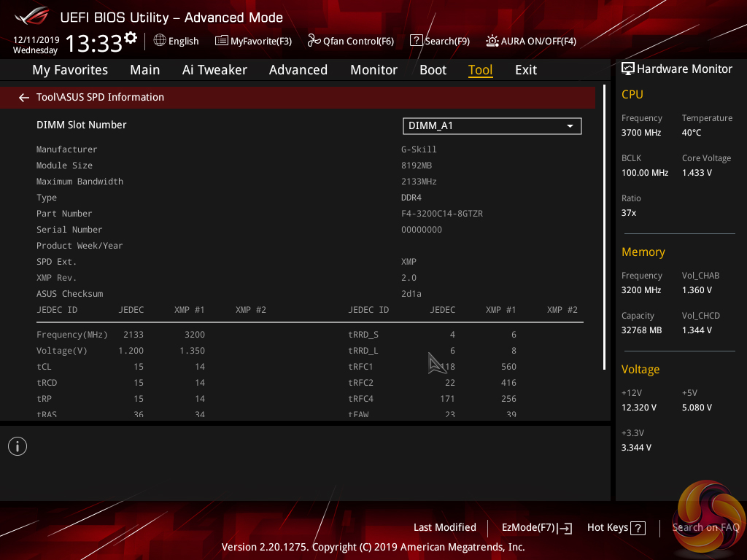Click the Search question-mark icon
The width and height of the screenshot is (747, 560).
[x=416, y=41]
